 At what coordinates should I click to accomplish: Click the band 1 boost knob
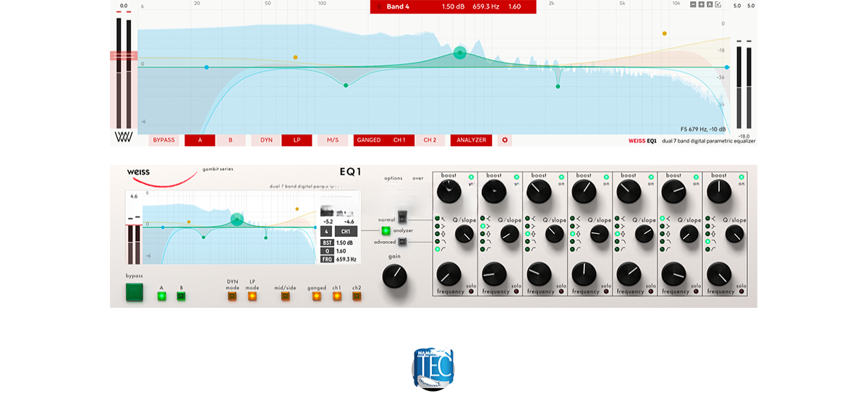click(448, 191)
